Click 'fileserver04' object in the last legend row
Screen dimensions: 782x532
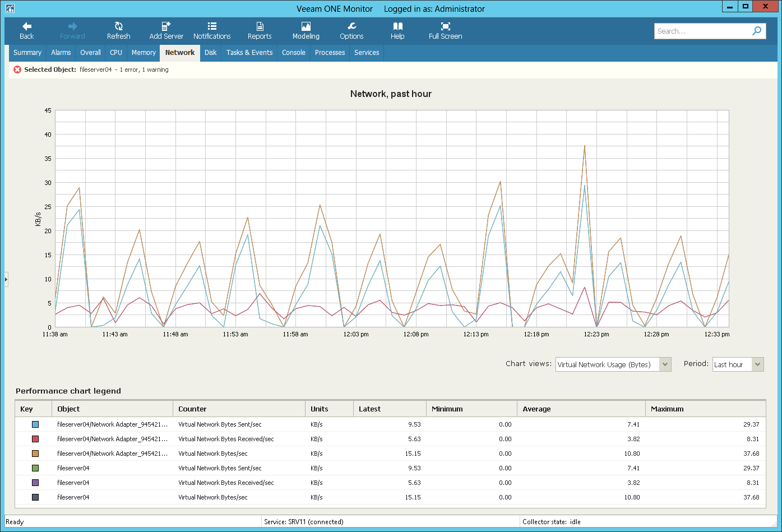[73, 497]
